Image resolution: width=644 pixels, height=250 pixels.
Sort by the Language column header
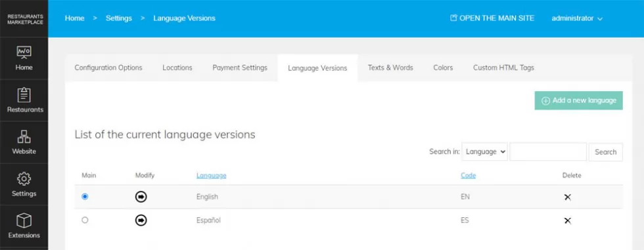(211, 175)
